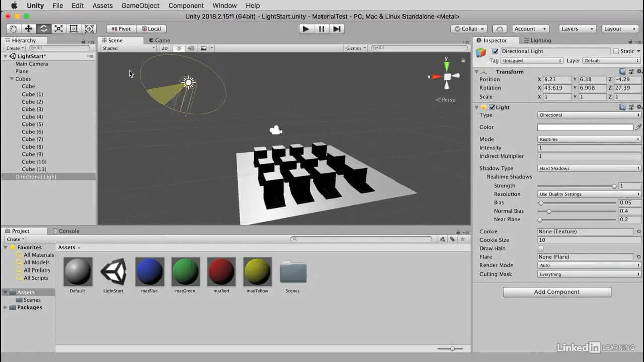Image resolution: width=644 pixels, height=362 pixels.
Task: Toggle scene lighting sun icon
Action: 179,48
